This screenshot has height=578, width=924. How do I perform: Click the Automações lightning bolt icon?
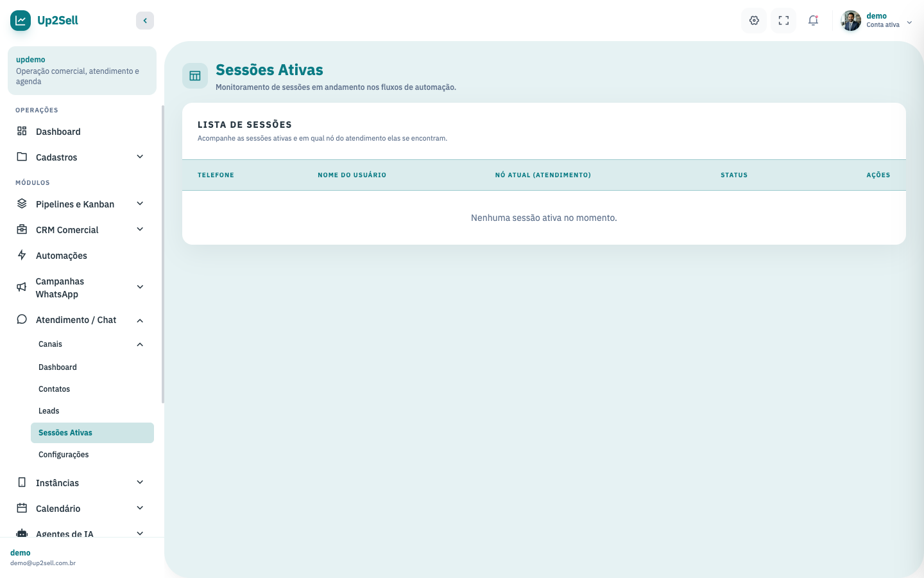coord(22,255)
